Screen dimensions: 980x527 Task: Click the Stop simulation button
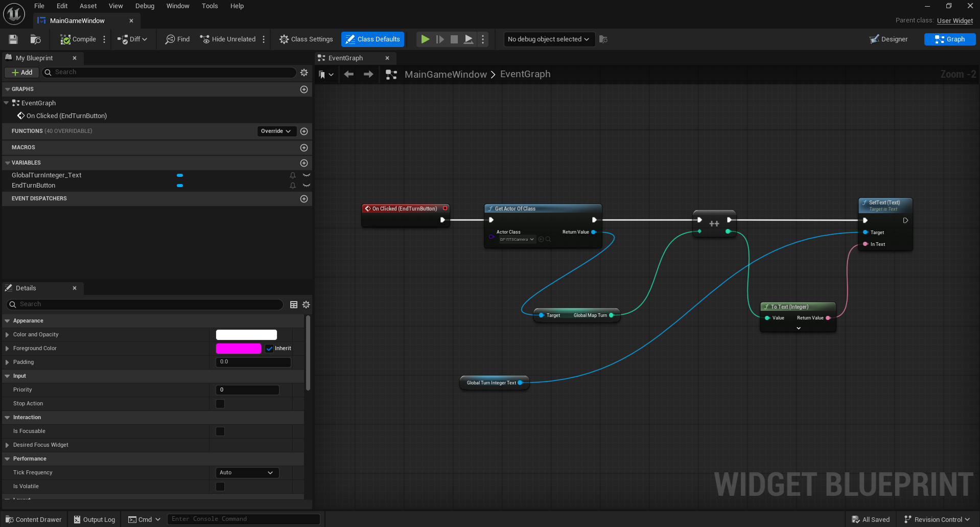point(454,39)
